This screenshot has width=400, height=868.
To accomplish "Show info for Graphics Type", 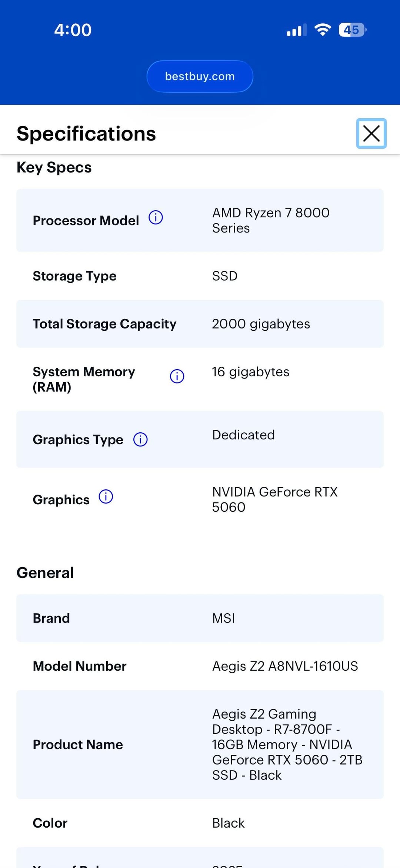I will coord(140,440).
